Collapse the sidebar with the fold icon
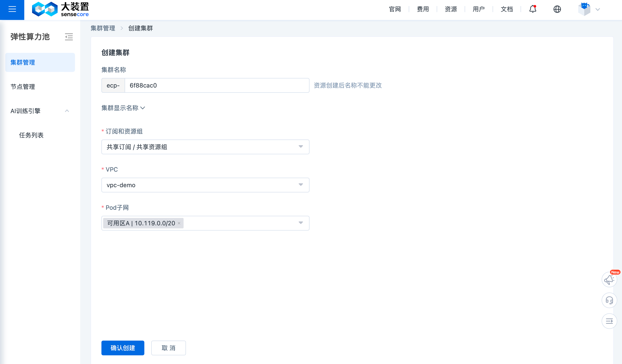 pyautogui.click(x=69, y=37)
